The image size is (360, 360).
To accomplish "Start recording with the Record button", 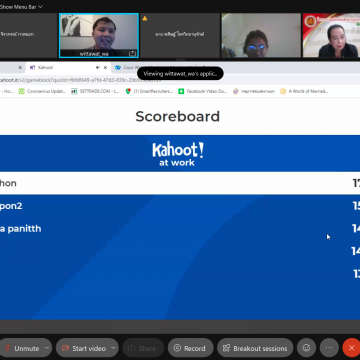I will [190, 348].
